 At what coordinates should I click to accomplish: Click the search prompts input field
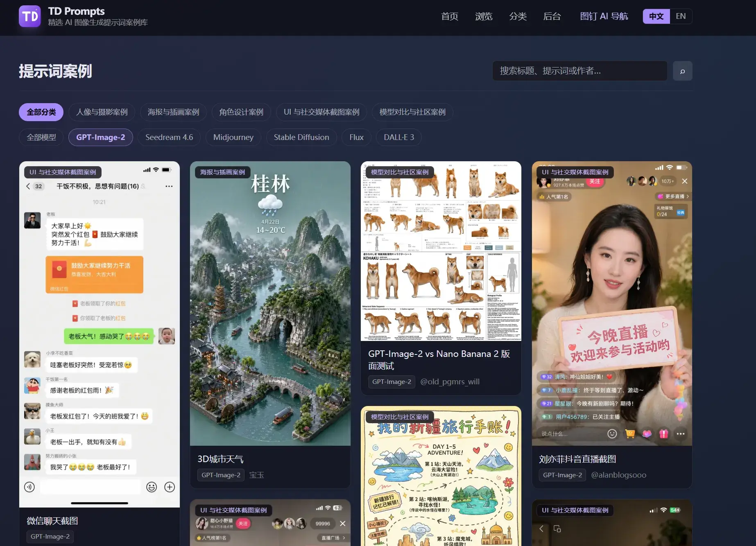coord(580,71)
